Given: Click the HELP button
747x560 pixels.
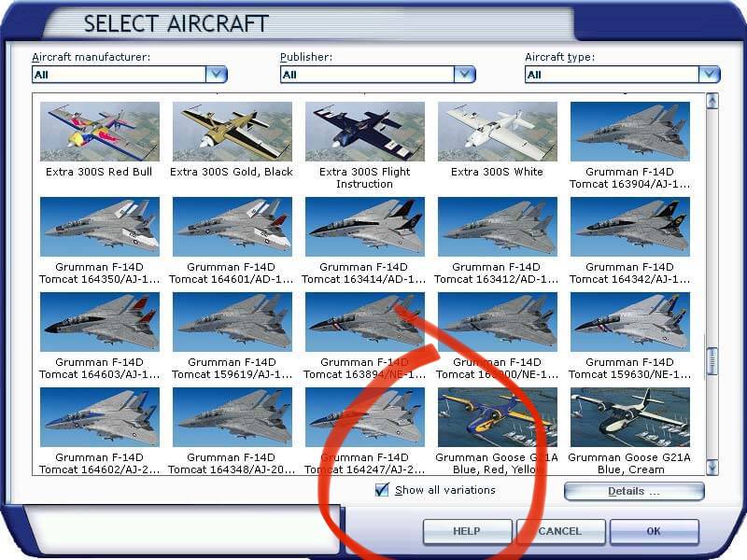Looking at the screenshot, I should (x=466, y=531).
